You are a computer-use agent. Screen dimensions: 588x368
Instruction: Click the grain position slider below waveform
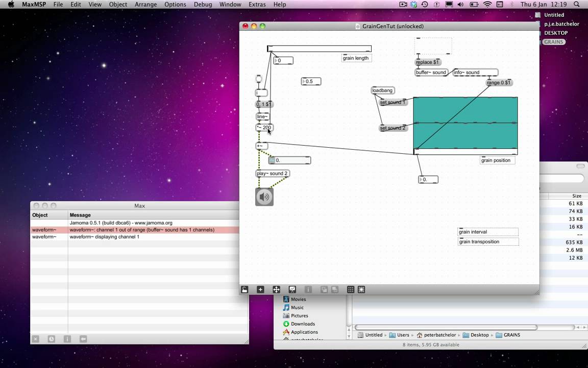[x=465, y=151]
